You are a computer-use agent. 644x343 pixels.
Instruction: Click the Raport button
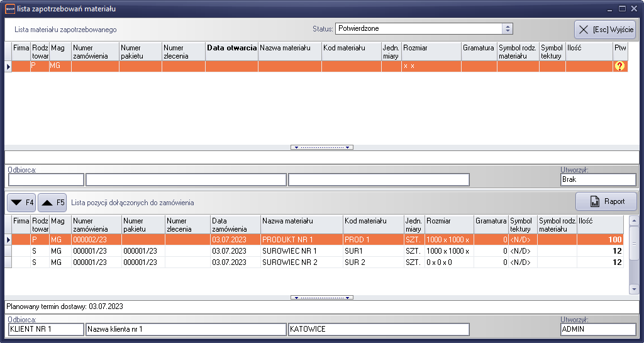coord(606,201)
